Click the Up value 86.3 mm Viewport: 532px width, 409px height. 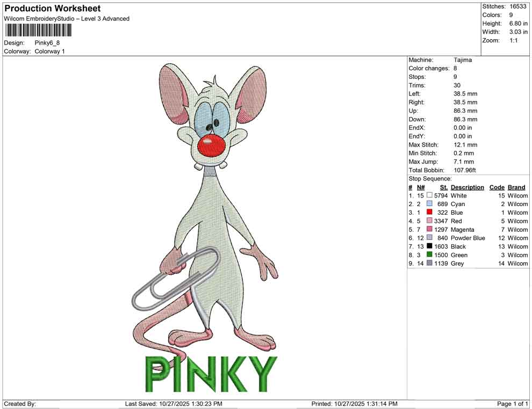(465, 111)
